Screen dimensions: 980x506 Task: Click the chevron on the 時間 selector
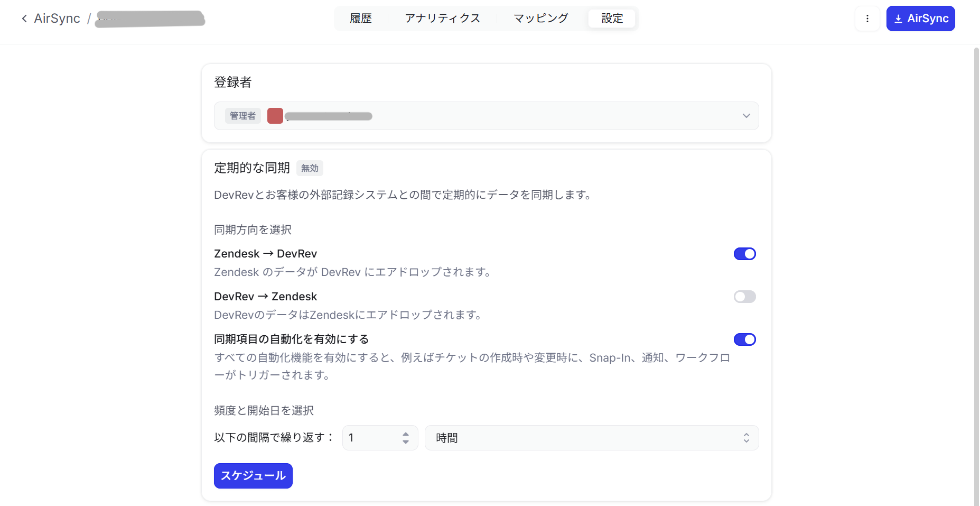(746, 438)
